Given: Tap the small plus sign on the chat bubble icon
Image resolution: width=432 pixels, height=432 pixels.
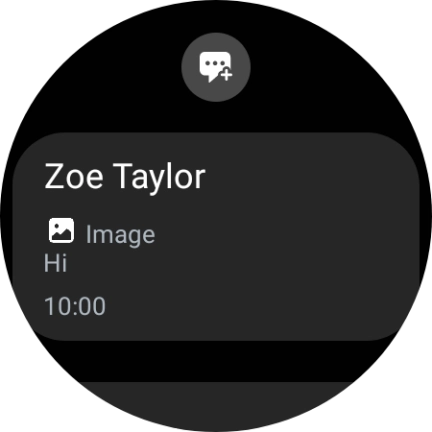Looking at the screenshot, I should (x=226, y=74).
